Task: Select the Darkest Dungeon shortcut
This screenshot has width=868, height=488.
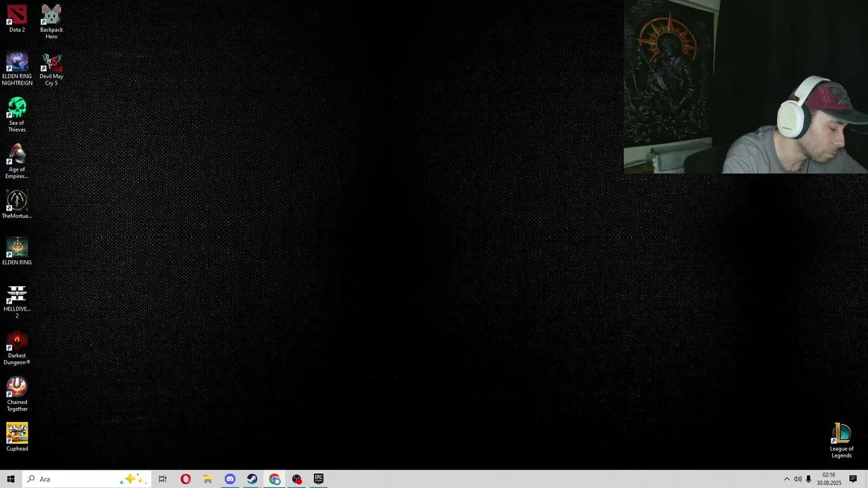Action: point(17,348)
